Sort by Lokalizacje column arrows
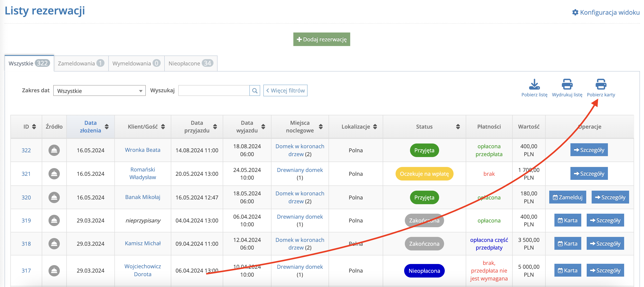 tap(375, 127)
